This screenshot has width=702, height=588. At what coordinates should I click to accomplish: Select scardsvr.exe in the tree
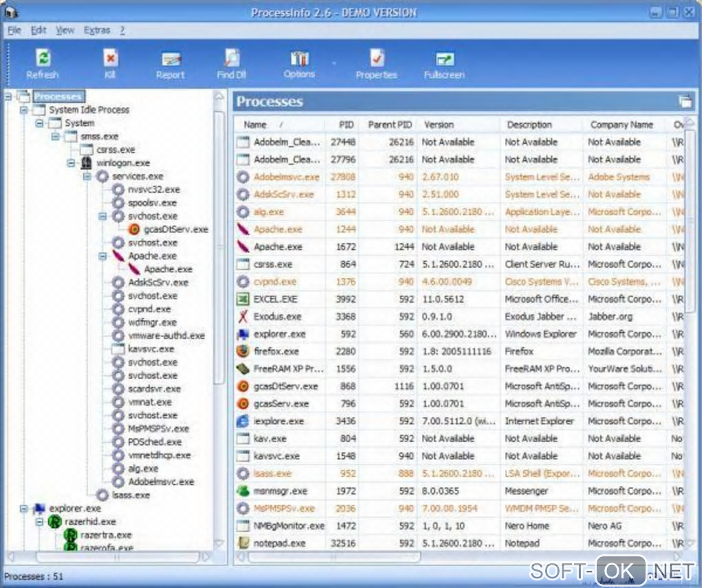(x=154, y=389)
